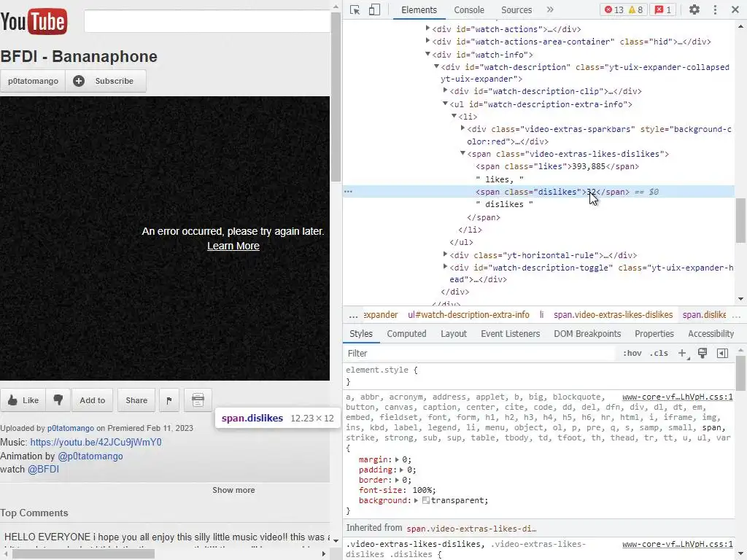Expand watch-description-clip div node
Image resolution: width=747 pixels, height=560 pixels.
[446, 90]
